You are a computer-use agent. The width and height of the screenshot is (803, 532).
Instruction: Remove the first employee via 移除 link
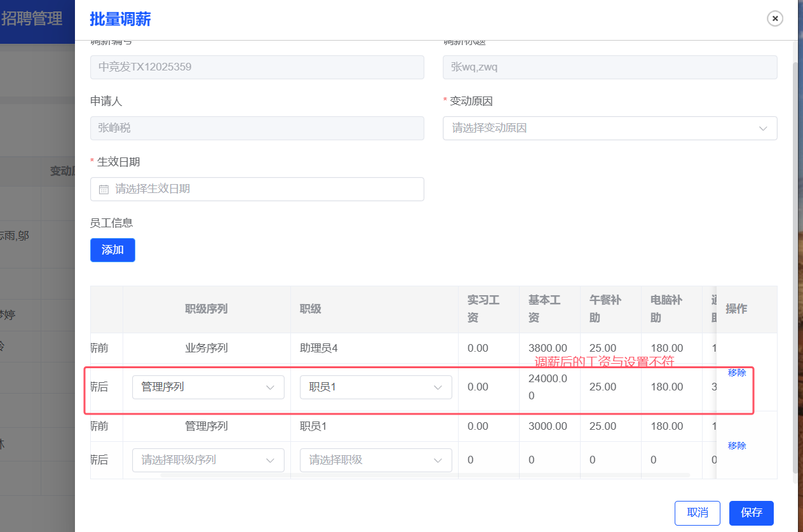coord(736,373)
